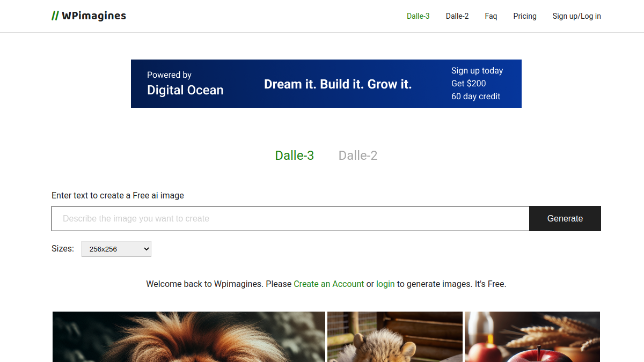The height and width of the screenshot is (362, 644).
Task: Click the 'Sizes:' label
Action: [63, 249]
